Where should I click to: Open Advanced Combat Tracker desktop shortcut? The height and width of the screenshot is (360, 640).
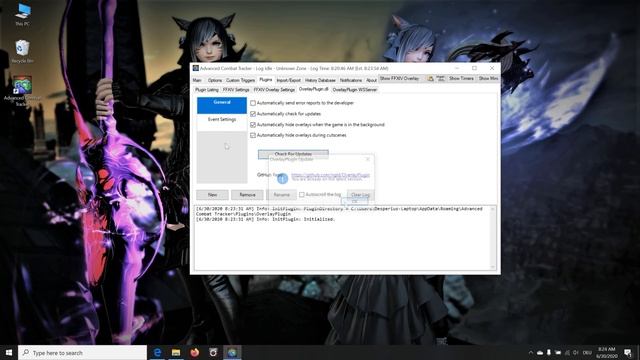click(x=22, y=91)
